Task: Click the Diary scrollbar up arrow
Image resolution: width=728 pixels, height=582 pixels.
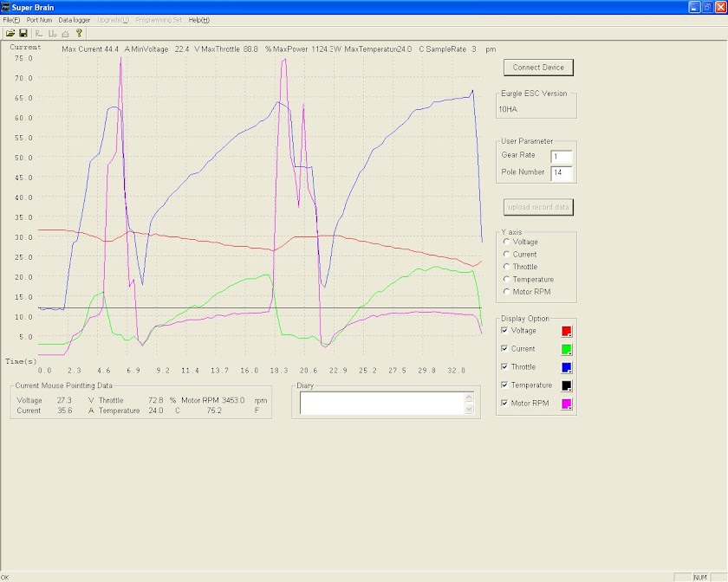Action: pos(469,398)
